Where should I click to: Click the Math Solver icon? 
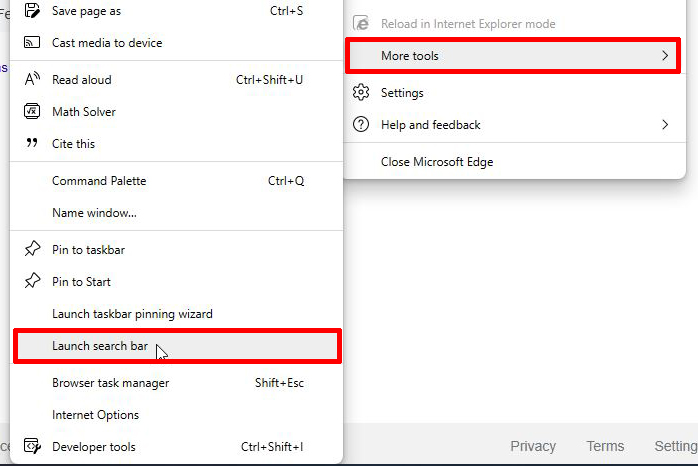point(32,112)
